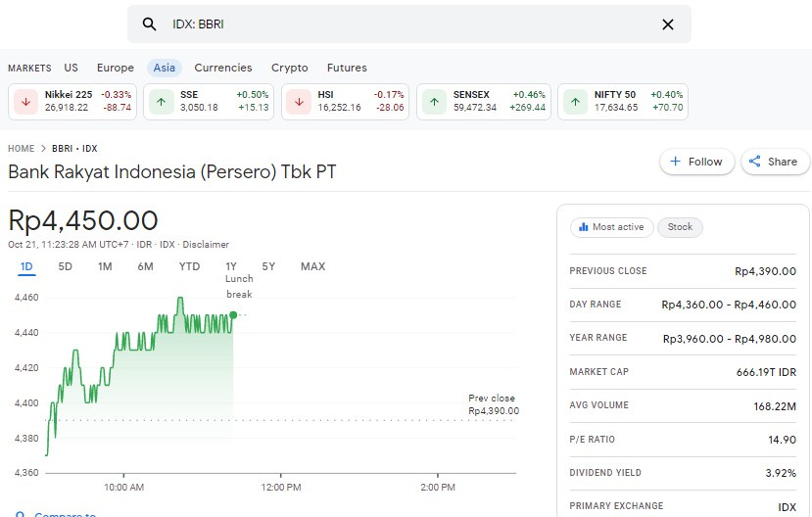Click the BBRI • IDX breadcrumb
Screen dimensions: 812x517
(74, 149)
